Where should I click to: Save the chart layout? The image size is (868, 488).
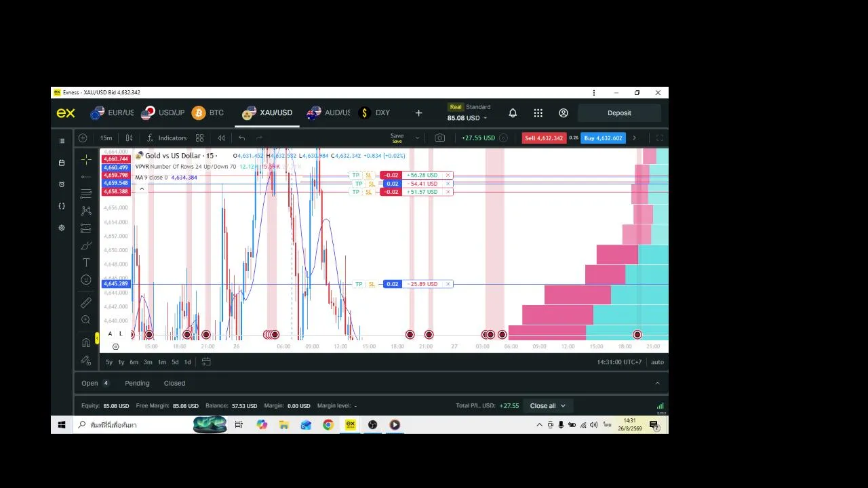point(397,138)
